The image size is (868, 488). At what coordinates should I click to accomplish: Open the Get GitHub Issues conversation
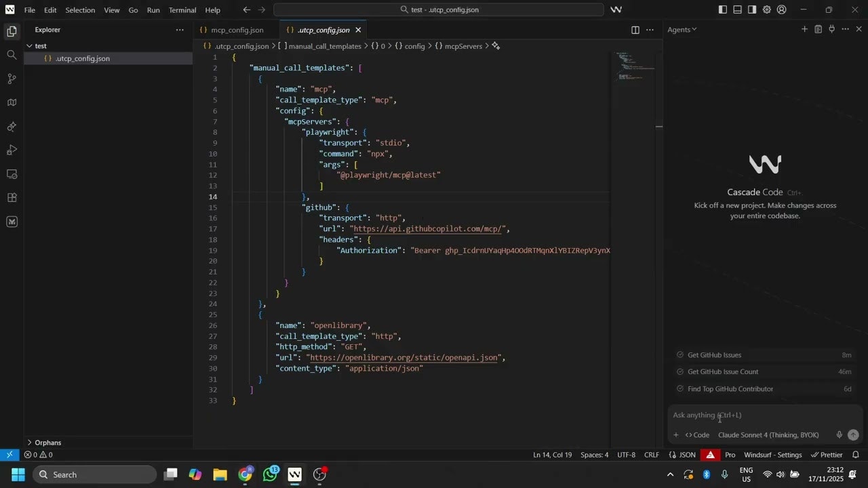tap(714, 355)
